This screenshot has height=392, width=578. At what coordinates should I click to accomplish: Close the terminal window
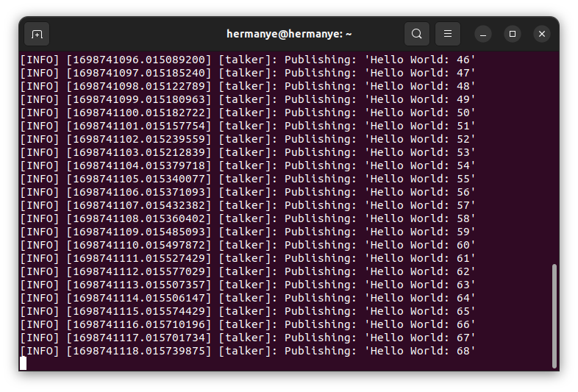click(x=542, y=34)
